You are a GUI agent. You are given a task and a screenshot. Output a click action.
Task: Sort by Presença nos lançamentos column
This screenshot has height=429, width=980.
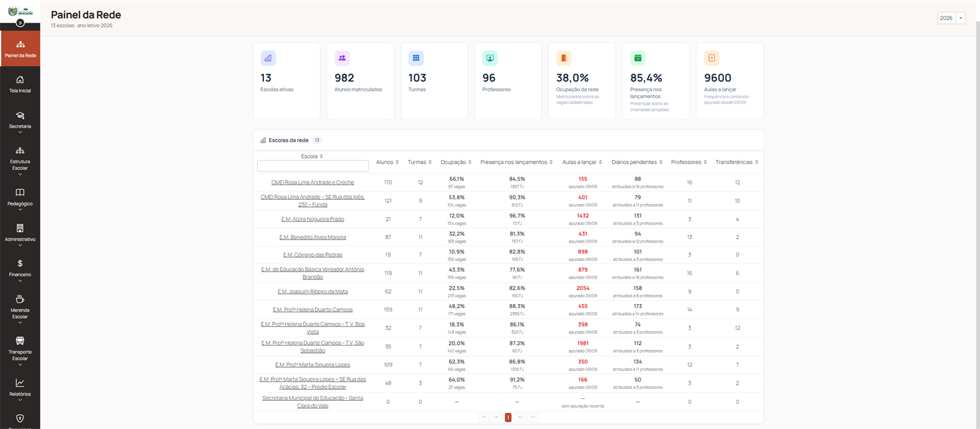point(517,162)
